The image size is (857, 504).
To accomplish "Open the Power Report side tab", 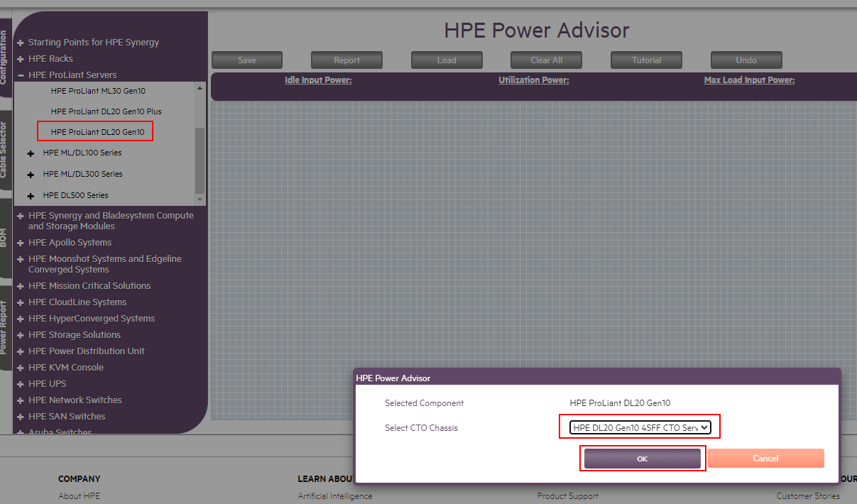I will (x=5, y=327).
